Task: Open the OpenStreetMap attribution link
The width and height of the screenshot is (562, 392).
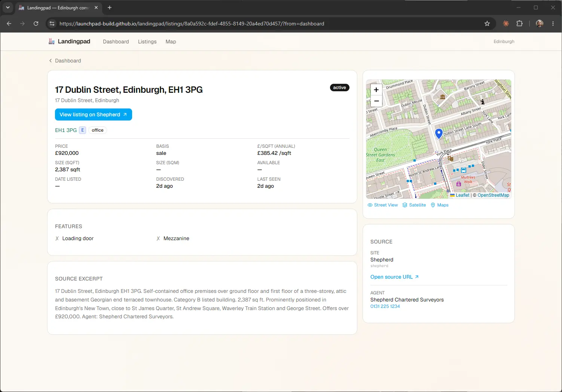Action: click(493, 195)
